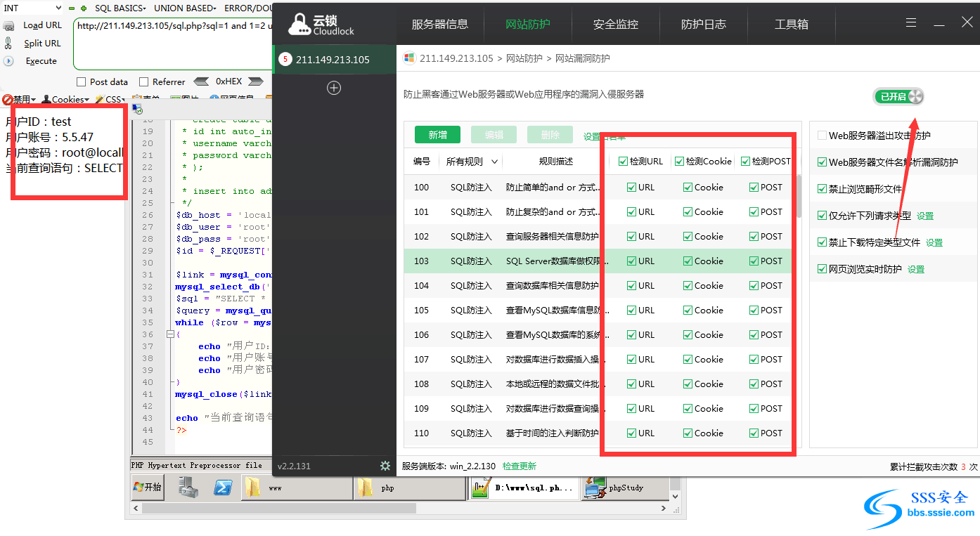Click 网站防护 in the breadcrumb

point(524,58)
